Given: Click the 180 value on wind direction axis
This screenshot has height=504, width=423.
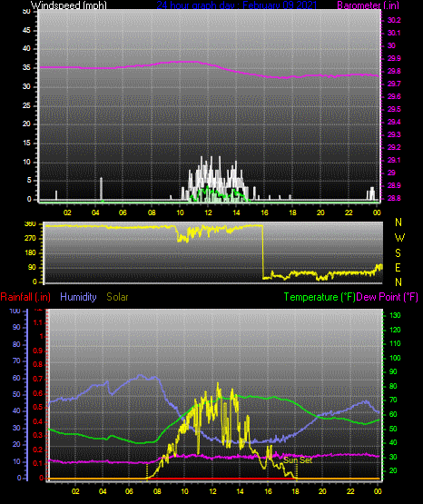Looking at the screenshot, I should tap(30, 253).
